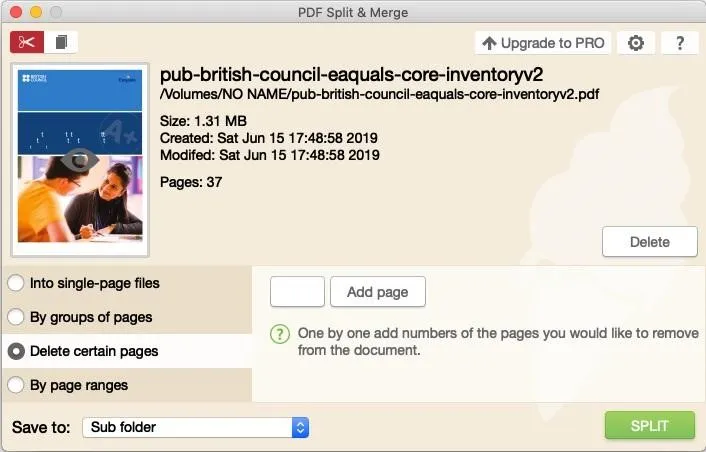Click the green help hint icon
This screenshot has height=452, width=706.
point(281,334)
